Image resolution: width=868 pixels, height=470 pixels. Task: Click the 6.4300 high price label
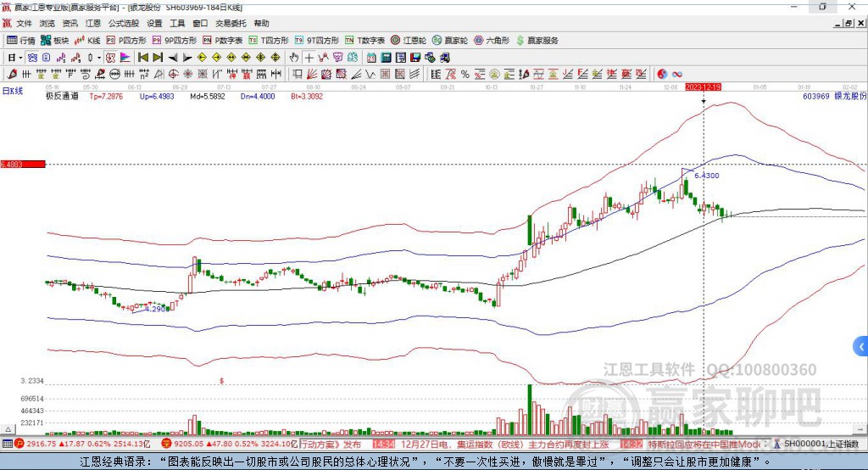point(707,176)
